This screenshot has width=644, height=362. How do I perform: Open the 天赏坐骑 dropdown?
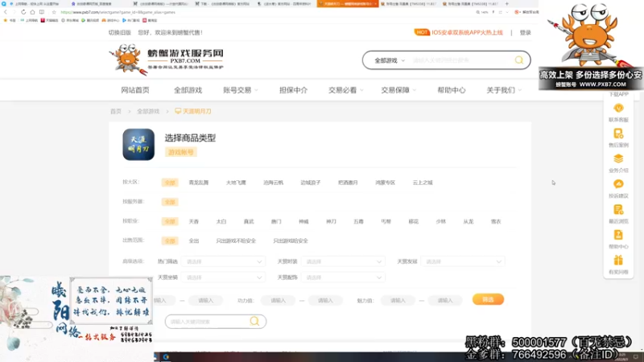(224, 278)
